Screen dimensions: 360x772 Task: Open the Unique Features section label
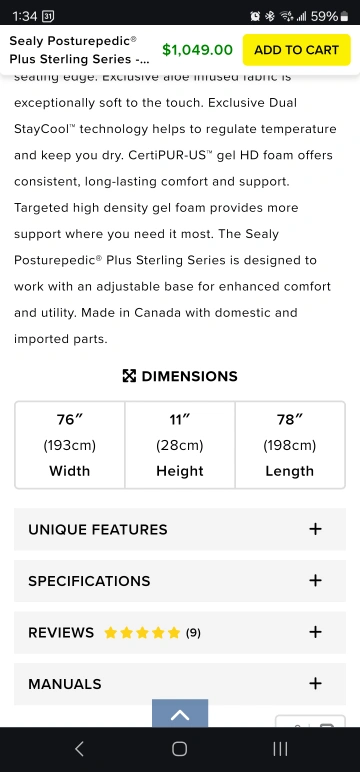coord(98,529)
